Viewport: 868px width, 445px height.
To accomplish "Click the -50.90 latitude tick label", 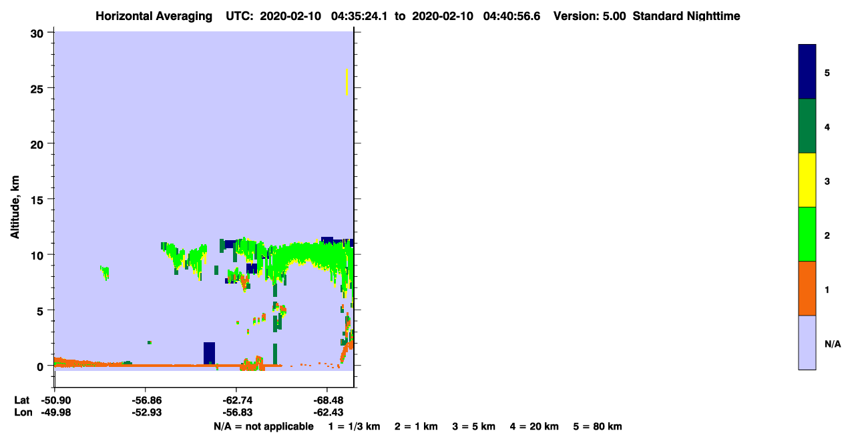I will (55, 400).
